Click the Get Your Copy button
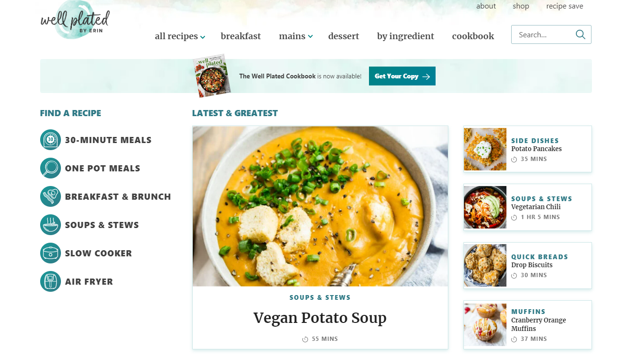Image resolution: width=634 pixels, height=364 pixels. coord(402,76)
